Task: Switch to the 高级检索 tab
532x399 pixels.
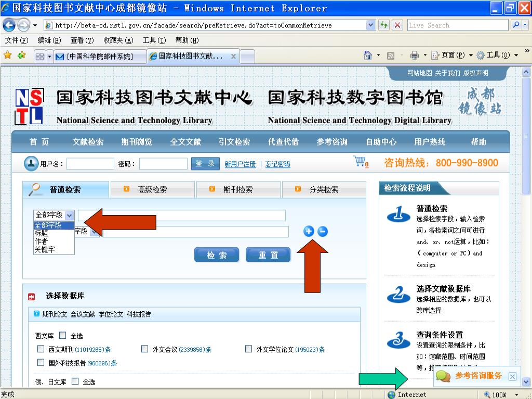Action: point(153,189)
